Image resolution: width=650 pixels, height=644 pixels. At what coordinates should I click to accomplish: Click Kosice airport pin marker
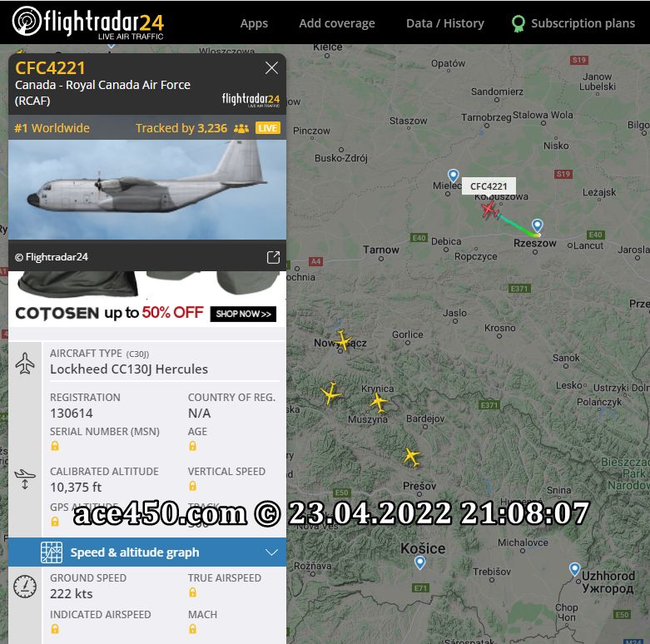click(x=420, y=562)
